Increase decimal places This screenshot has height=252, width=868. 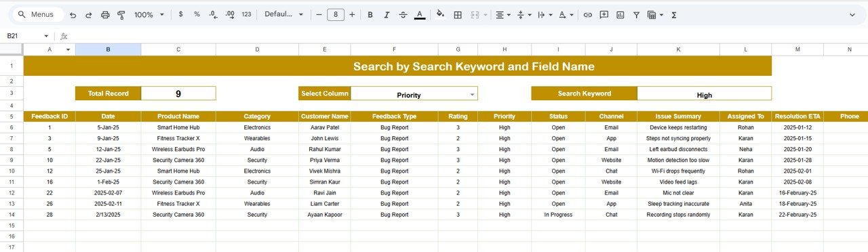click(229, 14)
